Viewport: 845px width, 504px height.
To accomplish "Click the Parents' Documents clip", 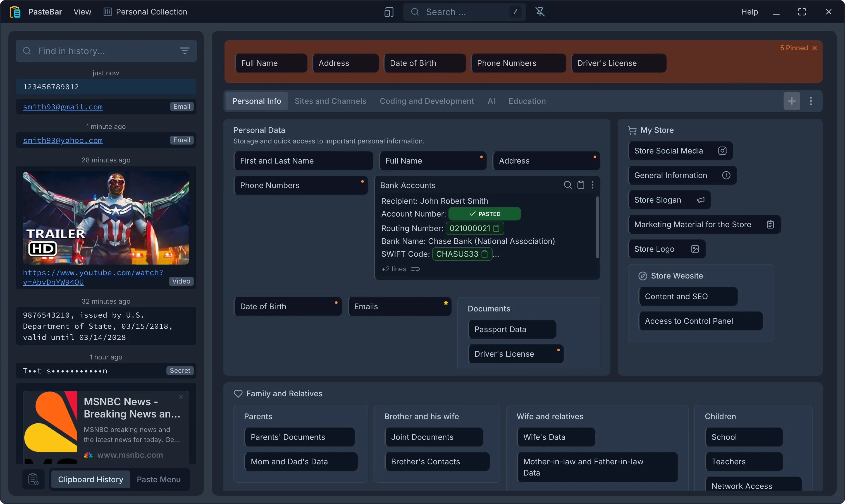I will 299,437.
